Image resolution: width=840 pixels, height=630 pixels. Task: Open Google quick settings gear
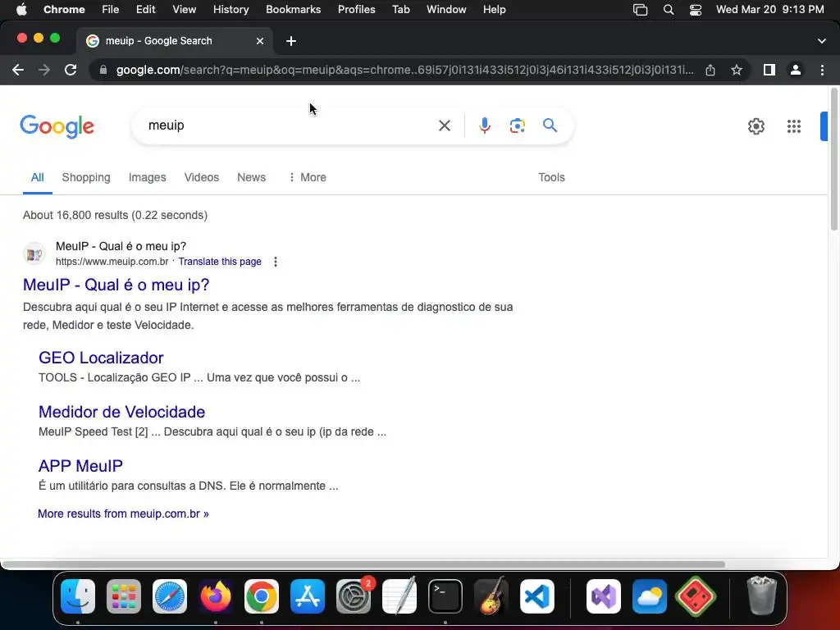tap(756, 126)
